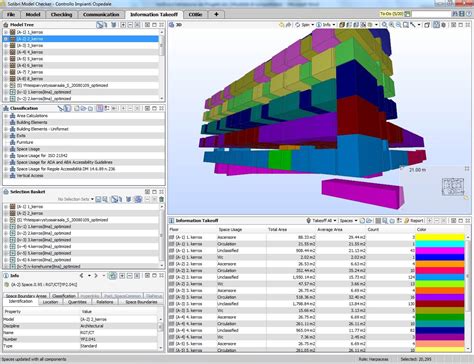The width and height of the screenshot is (474, 364).
Task: Open the COBie tab
Action: click(x=195, y=15)
